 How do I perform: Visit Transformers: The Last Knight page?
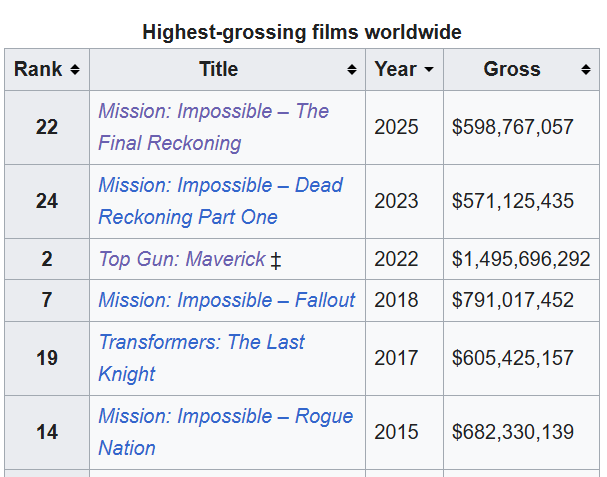coord(201,358)
